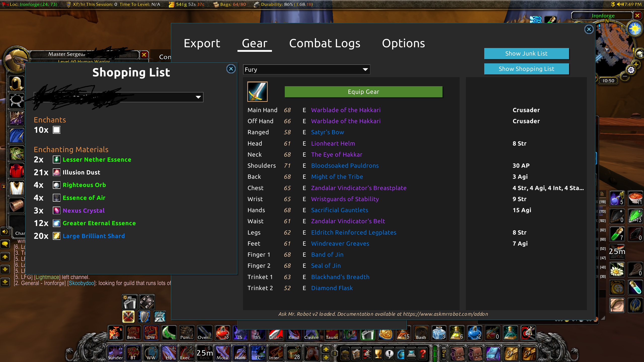Click the player portrait
Image resolution: width=644 pixels, height=362 pixels.
point(17,60)
